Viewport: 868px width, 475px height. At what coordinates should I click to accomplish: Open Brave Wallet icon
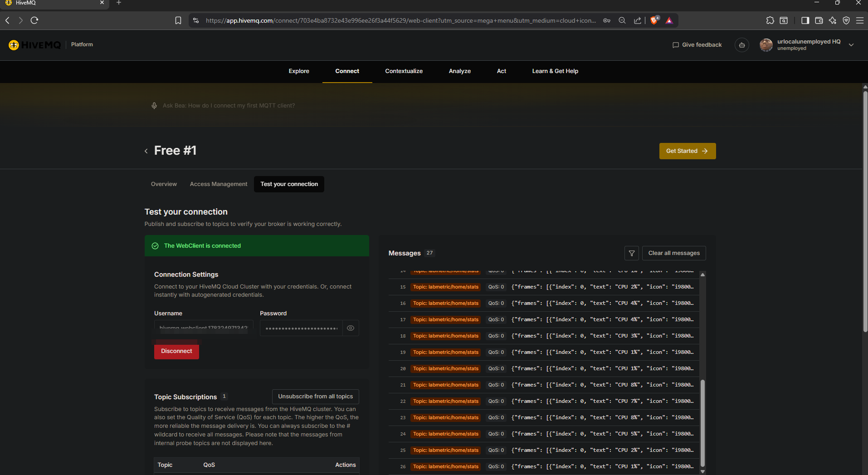tap(819, 20)
